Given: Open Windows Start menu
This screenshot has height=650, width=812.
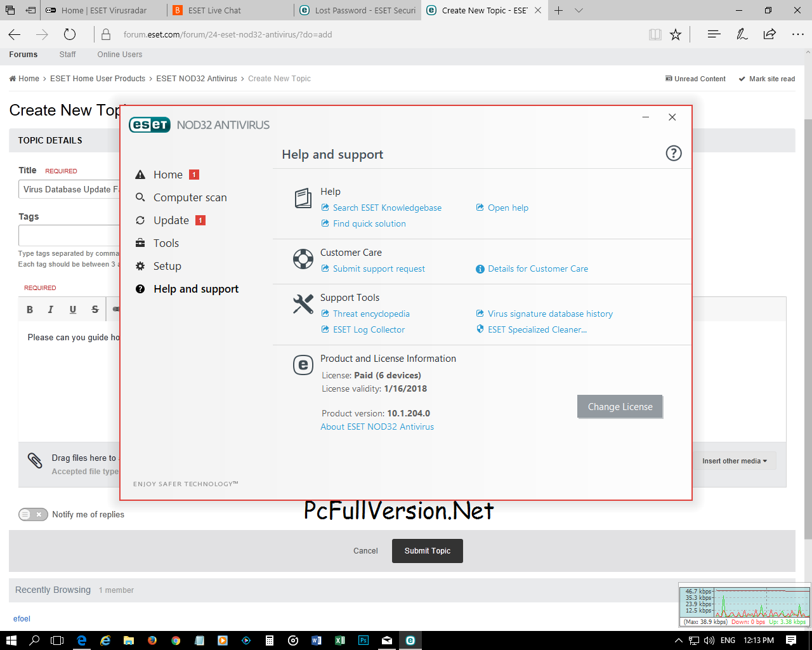Looking at the screenshot, I should [x=11, y=640].
